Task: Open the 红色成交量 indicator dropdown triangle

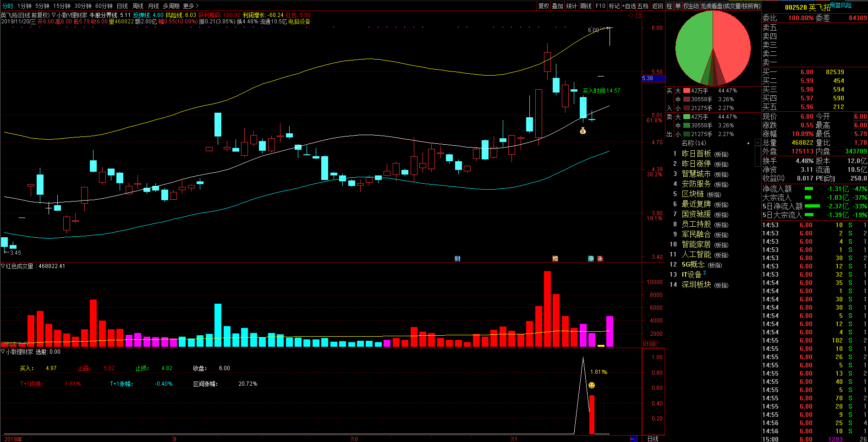Action: click(3, 266)
